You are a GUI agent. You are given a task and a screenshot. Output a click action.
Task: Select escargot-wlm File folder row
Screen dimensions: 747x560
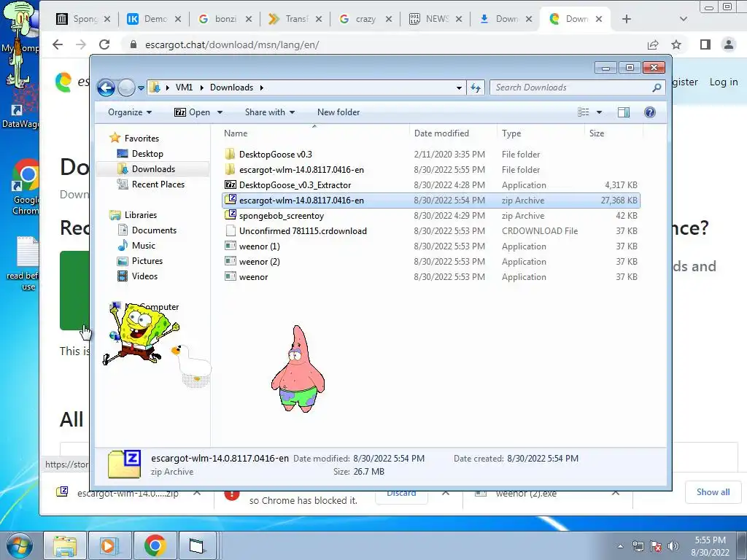coord(431,169)
